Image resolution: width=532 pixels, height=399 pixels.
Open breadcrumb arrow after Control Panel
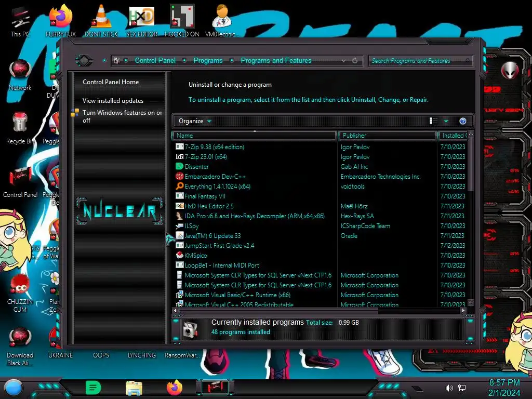pyautogui.click(x=184, y=61)
